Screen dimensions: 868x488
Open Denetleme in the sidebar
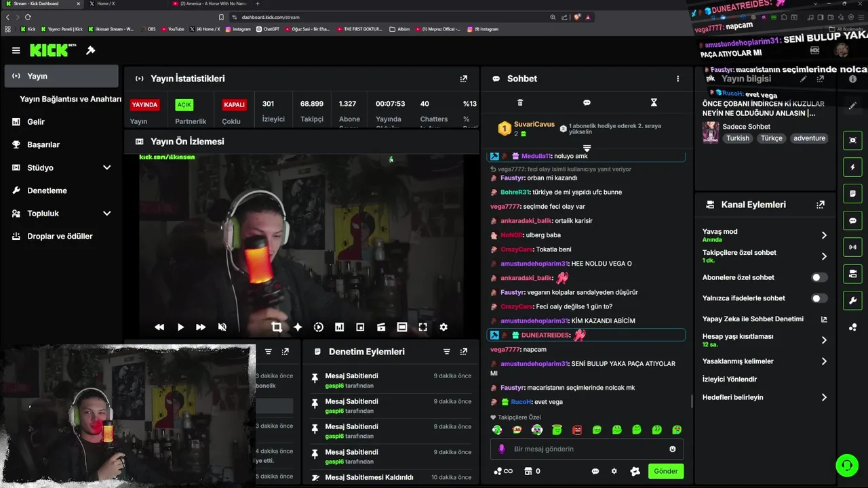(62, 190)
